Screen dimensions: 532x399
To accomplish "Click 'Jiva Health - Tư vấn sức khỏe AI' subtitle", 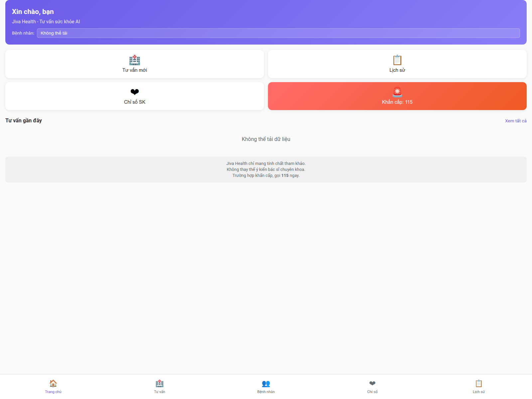I will tap(46, 22).
